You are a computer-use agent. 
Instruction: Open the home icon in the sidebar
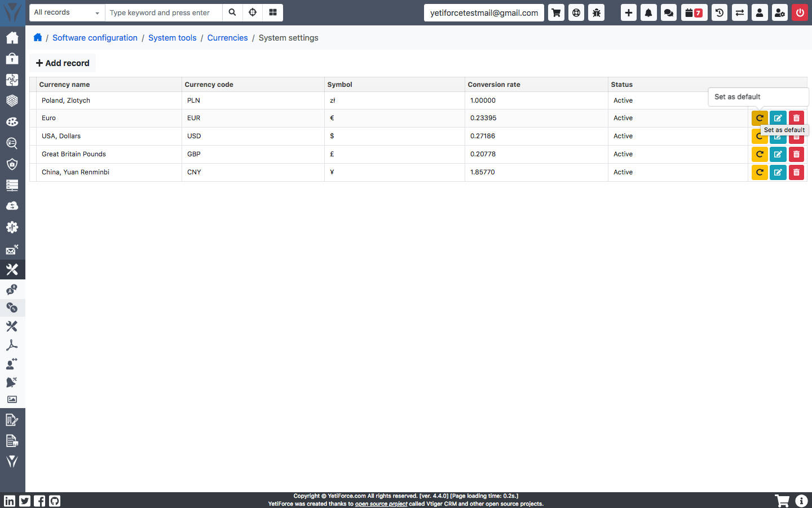pyautogui.click(x=12, y=38)
